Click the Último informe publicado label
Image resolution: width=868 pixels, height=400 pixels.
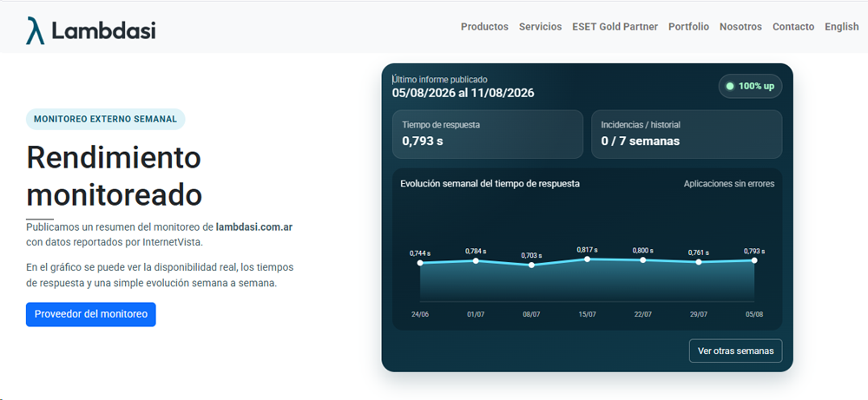click(x=440, y=80)
